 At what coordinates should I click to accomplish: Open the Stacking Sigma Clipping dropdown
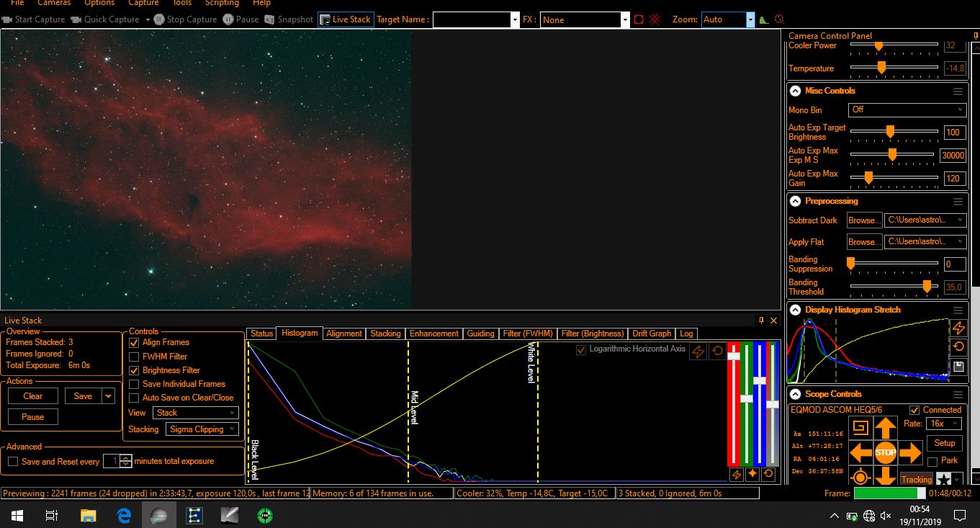(x=202, y=429)
